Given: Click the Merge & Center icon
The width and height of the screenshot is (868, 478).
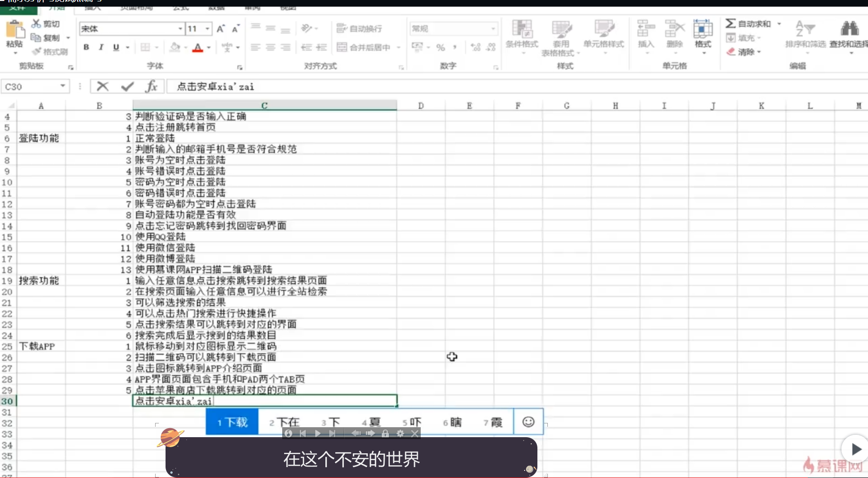Looking at the screenshot, I should [342, 47].
